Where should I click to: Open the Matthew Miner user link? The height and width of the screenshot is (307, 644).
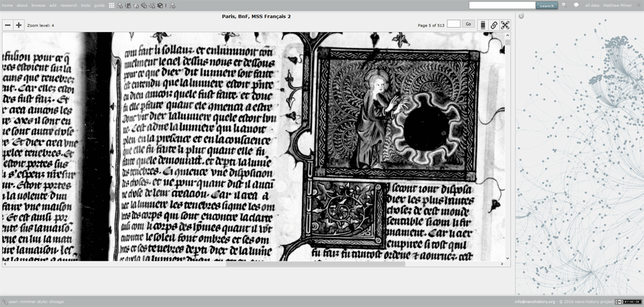coord(617,5)
